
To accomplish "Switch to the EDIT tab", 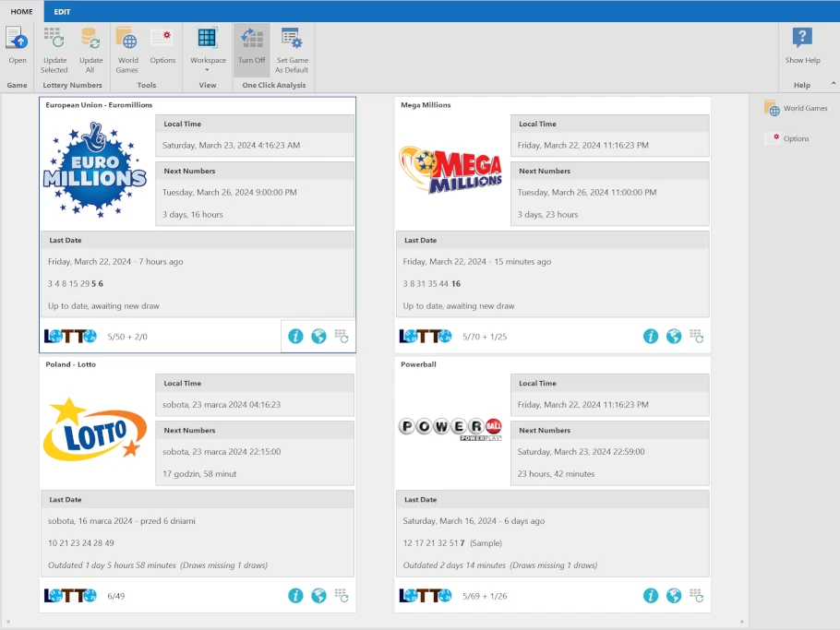I will [x=62, y=11].
